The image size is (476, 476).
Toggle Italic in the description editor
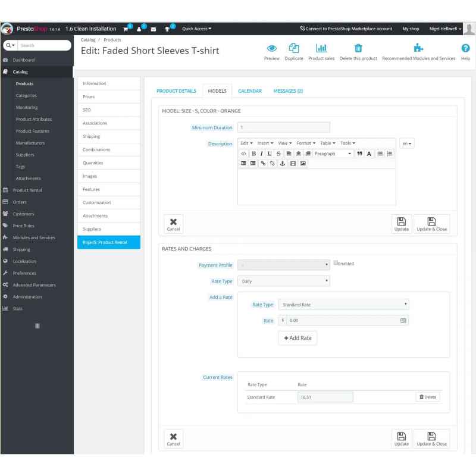[261, 154]
